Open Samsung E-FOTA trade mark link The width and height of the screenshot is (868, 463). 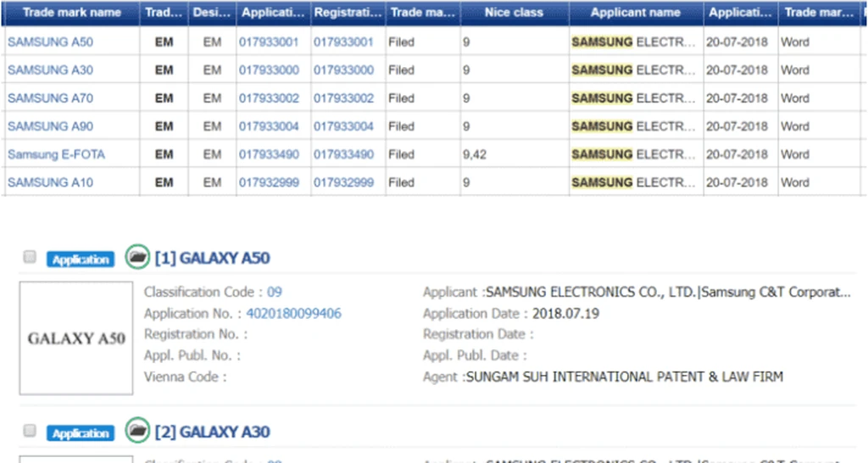[57, 154]
